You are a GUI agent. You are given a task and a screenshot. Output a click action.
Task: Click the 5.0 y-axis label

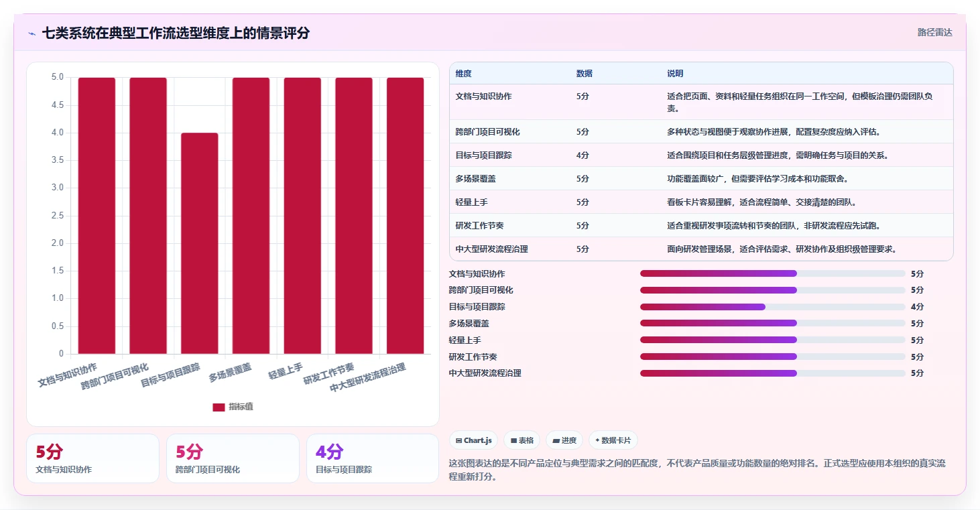tap(58, 77)
